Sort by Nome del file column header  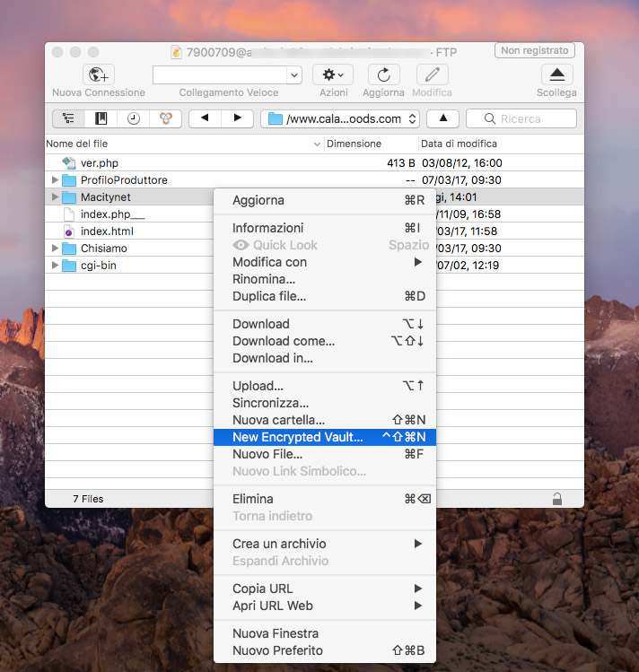184,144
